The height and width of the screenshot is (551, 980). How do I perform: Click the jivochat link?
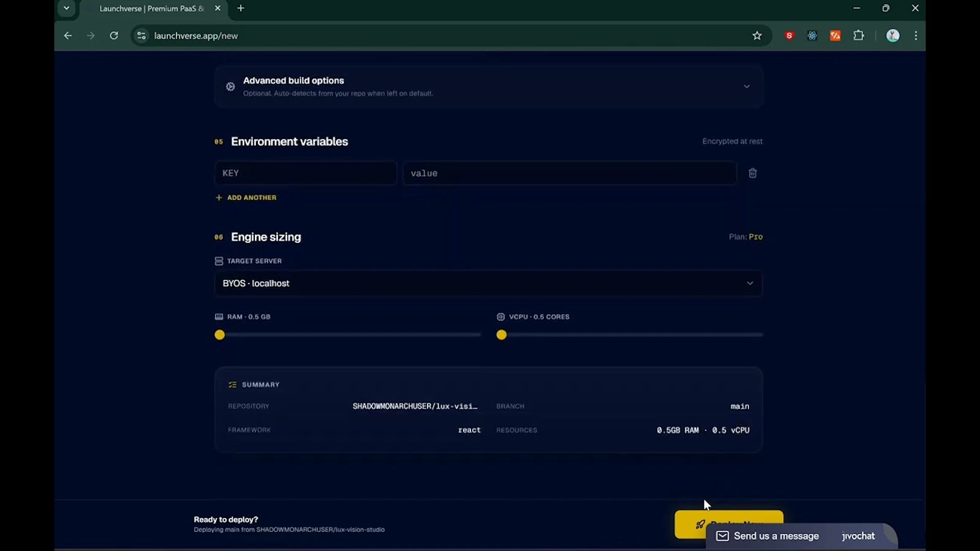pyautogui.click(x=858, y=536)
